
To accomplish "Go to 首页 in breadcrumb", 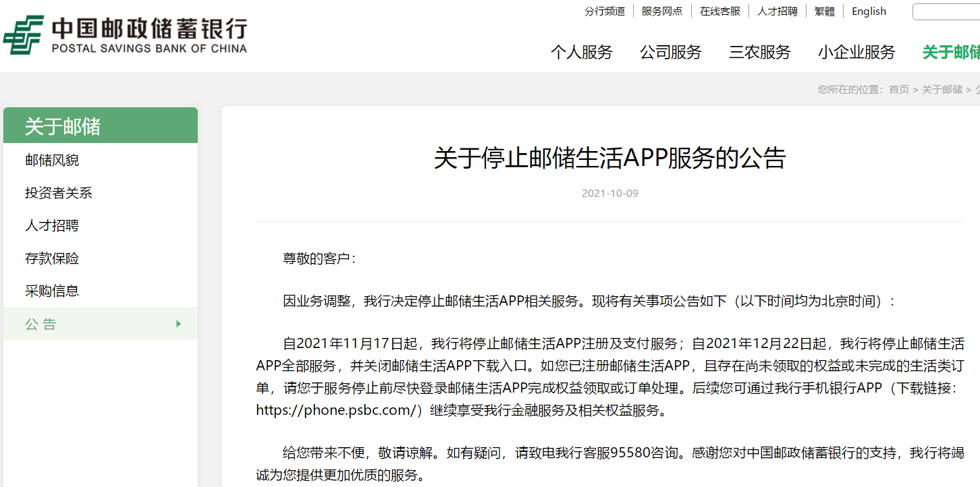I will pos(899,90).
